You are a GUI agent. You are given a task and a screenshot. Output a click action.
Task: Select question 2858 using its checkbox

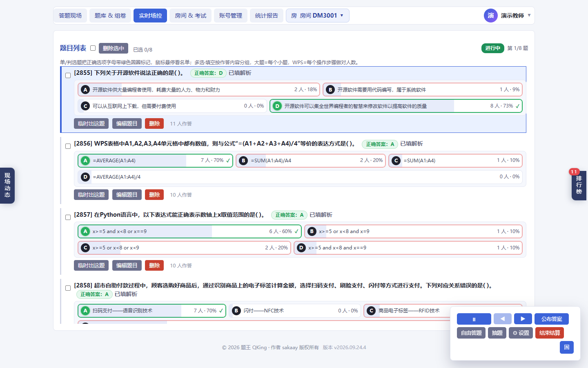68,288
